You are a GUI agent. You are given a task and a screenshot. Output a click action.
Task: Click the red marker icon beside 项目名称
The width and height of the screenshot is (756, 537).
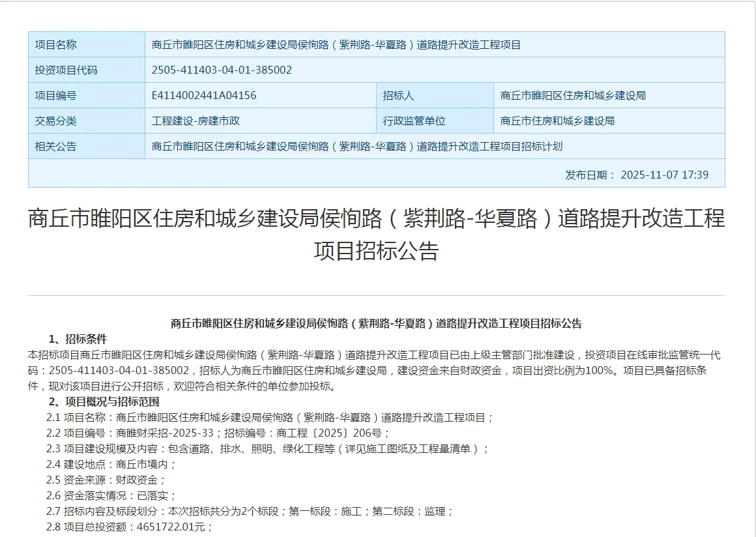(36, 44)
